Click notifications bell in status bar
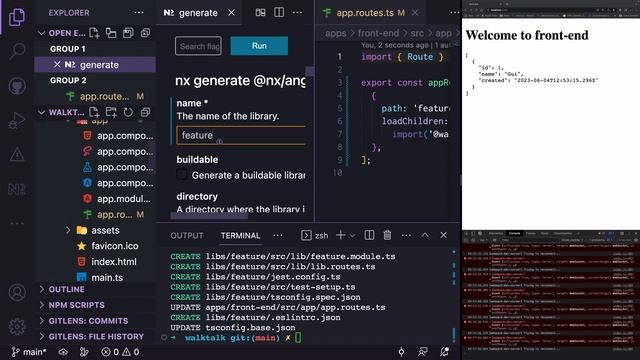The height and width of the screenshot is (360, 640). tap(445, 352)
